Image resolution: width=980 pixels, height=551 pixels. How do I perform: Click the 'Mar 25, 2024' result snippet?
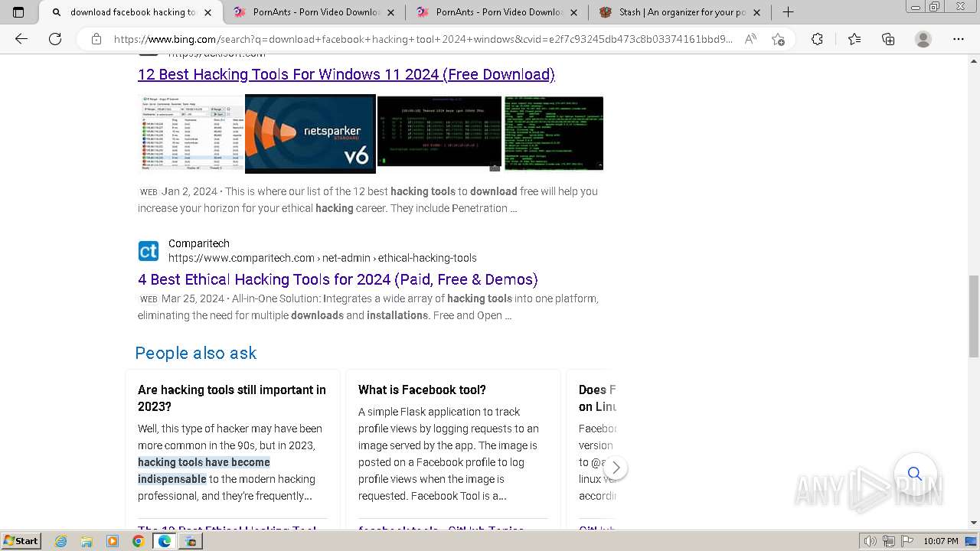pyautogui.click(x=368, y=307)
